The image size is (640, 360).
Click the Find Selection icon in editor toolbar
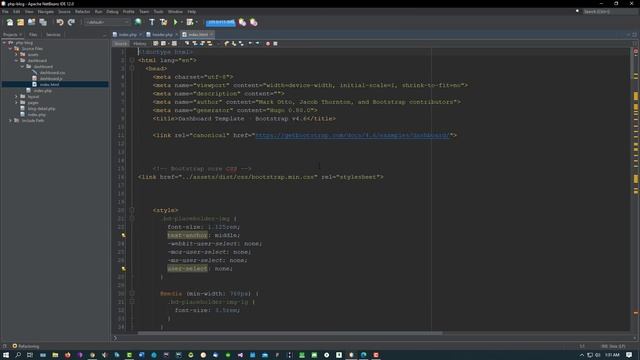coord(187,43)
